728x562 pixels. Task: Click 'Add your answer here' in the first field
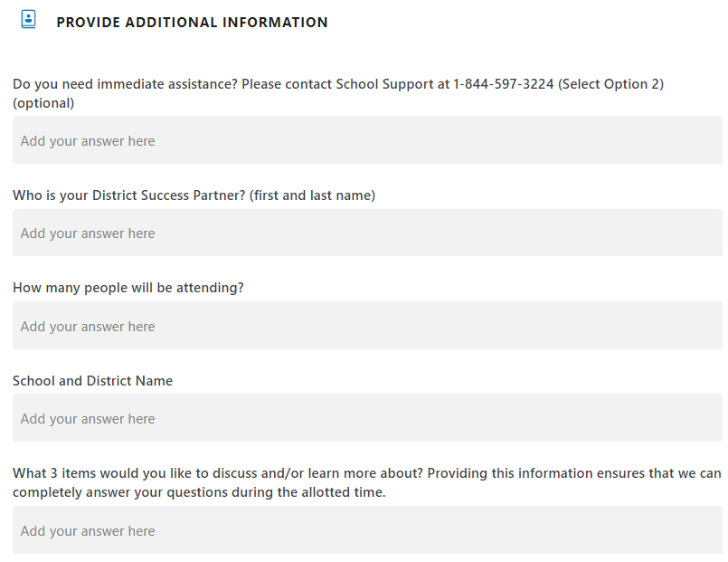pyautogui.click(x=88, y=141)
